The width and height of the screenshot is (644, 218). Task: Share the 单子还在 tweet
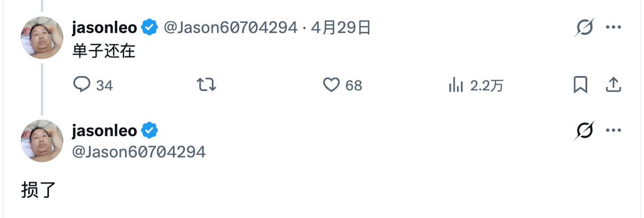613,85
